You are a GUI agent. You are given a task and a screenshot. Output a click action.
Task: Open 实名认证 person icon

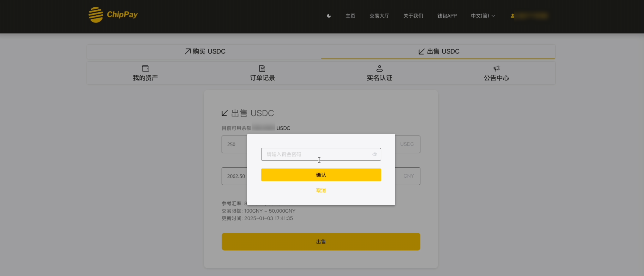coord(379,68)
